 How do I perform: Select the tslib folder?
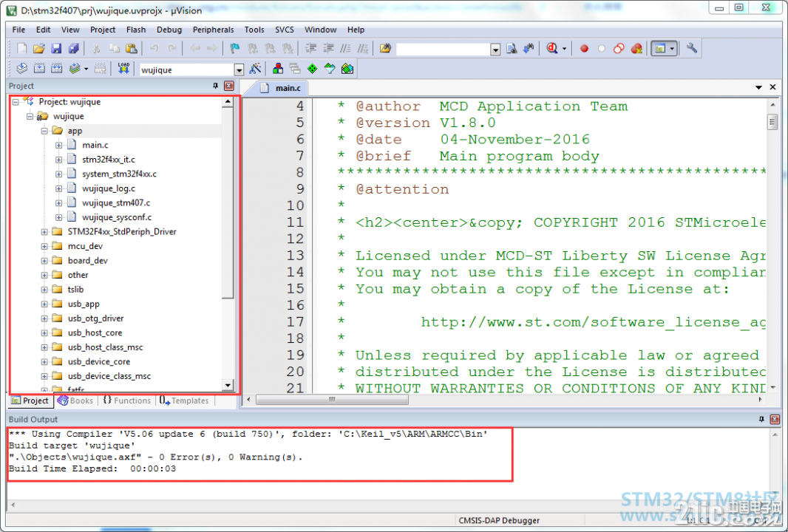pos(76,290)
